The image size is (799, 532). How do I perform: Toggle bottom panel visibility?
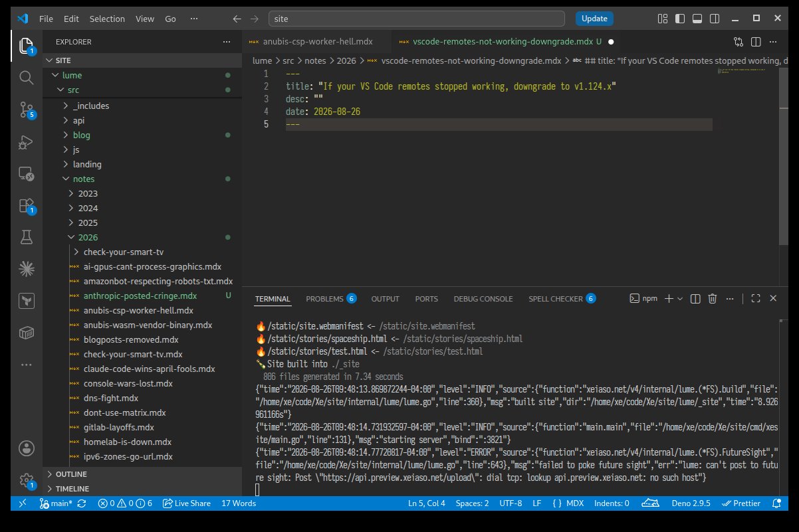697,19
